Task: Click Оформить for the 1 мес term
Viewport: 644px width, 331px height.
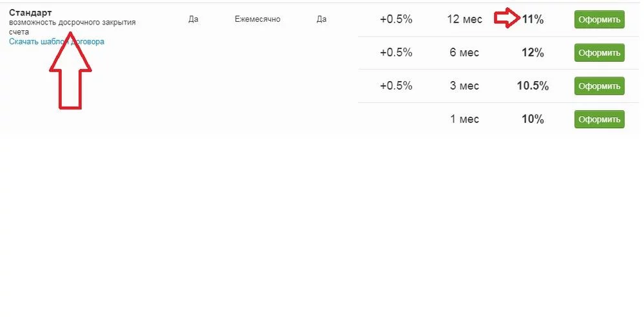Action: coord(599,119)
